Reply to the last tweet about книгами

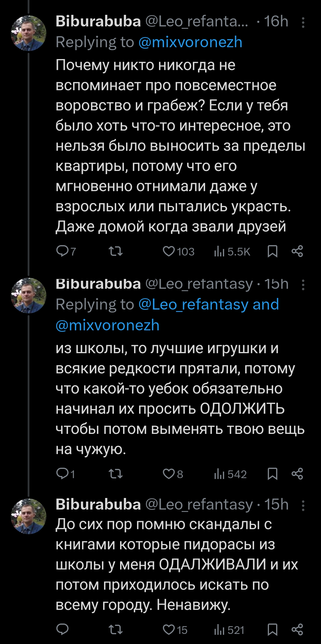(63, 629)
